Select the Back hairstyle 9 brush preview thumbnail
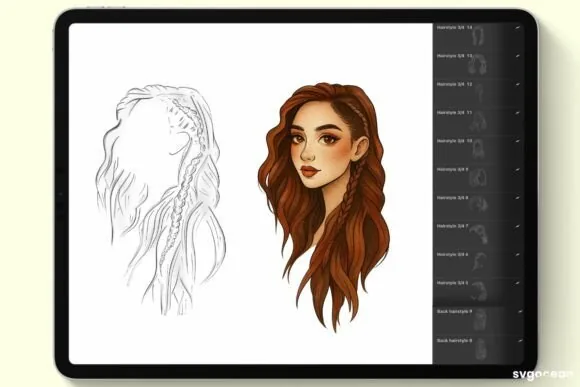Image resolution: width=580 pixels, height=387 pixels. [480, 320]
